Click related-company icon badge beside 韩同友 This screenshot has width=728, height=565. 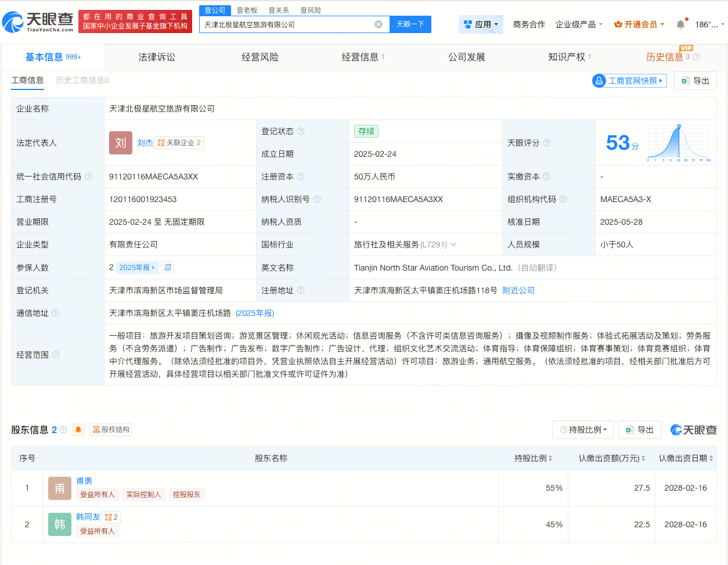(x=111, y=517)
